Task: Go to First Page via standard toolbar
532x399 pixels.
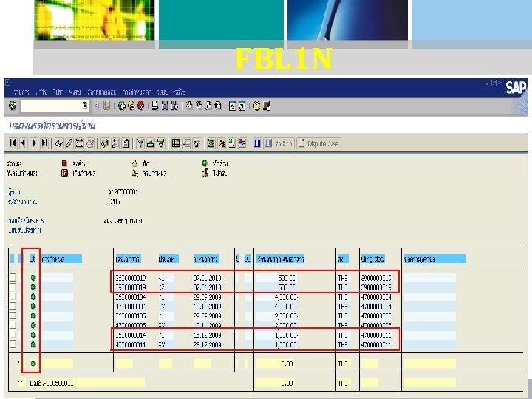Action: tap(189, 106)
